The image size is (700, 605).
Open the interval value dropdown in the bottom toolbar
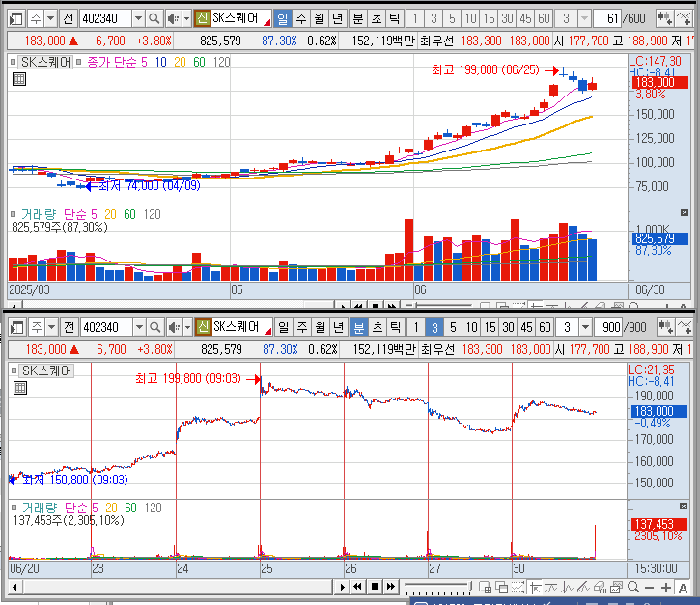pos(585,327)
